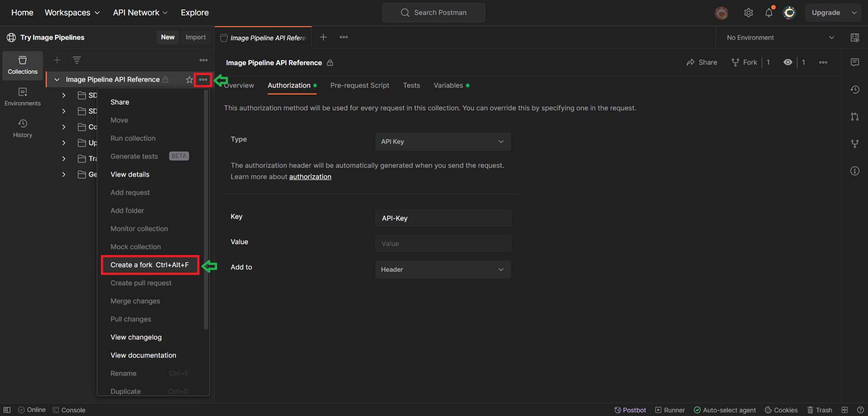The image size is (868, 416).
Task: Open environment quick look icon
Action: pyautogui.click(x=855, y=38)
